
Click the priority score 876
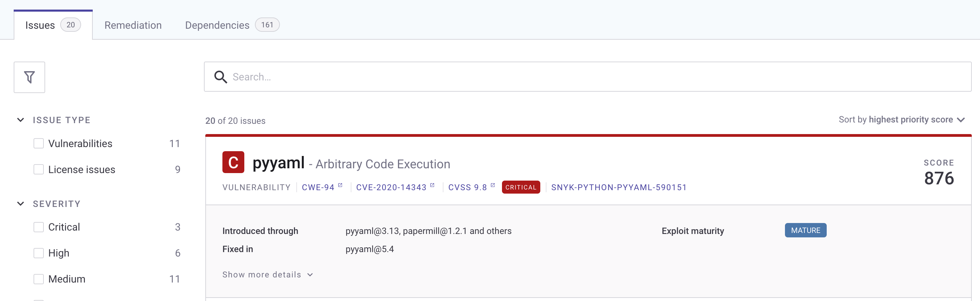(x=939, y=178)
